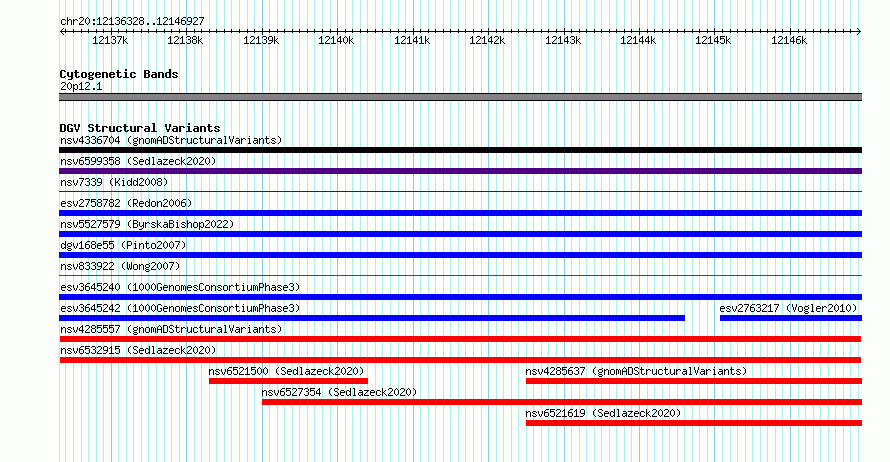This screenshot has height=462, width=890.
Task: Click the 12137k ruler tick
Action: point(110,40)
